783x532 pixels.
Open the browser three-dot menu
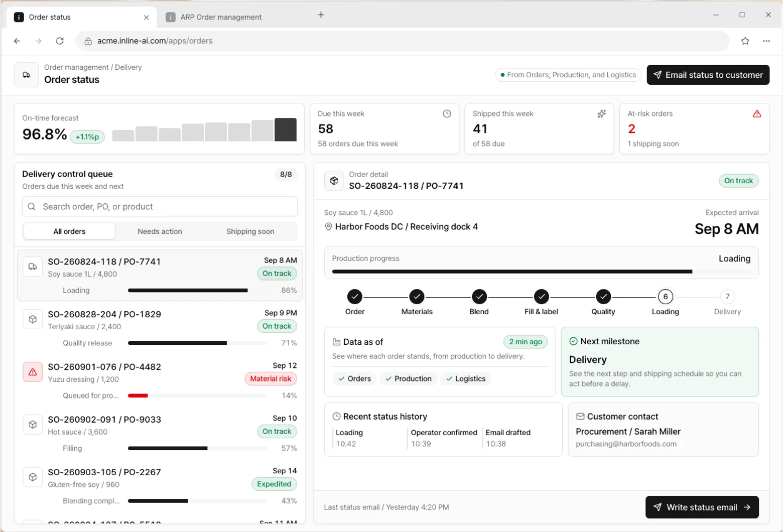click(x=766, y=41)
